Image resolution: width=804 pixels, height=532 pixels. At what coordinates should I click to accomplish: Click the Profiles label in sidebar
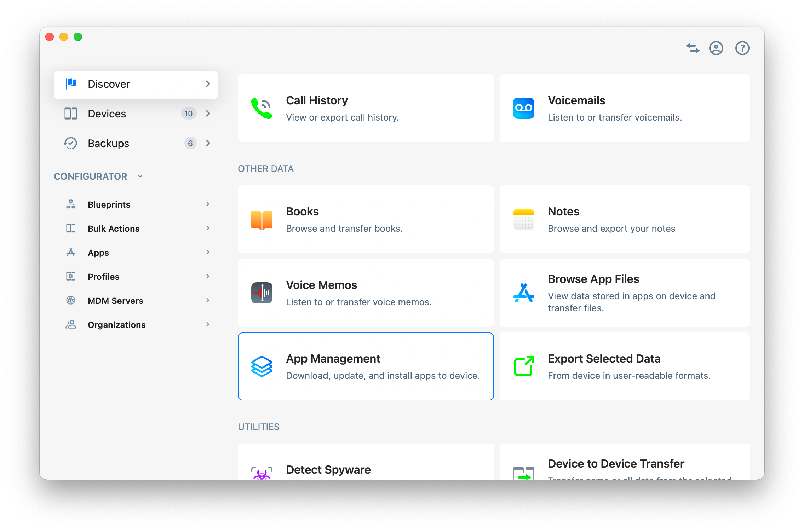coord(103,277)
